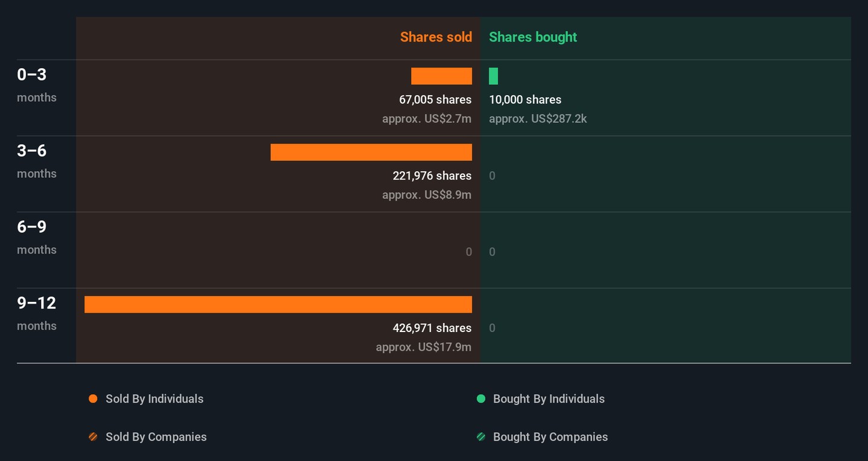Click the orange sold bar for 0–3 months
The width and height of the screenshot is (868, 461).
441,76
